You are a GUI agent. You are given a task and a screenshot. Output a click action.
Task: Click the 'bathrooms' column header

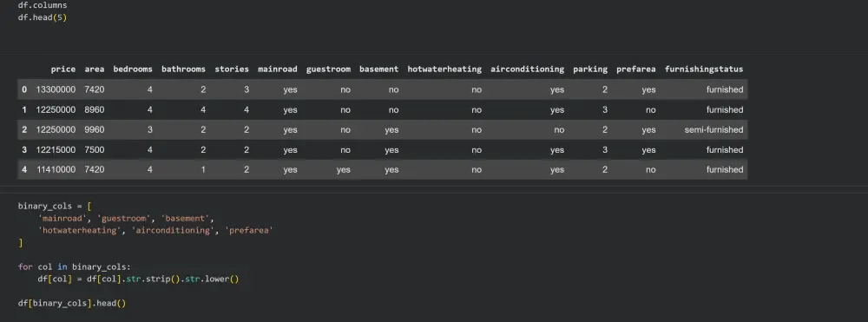(183, 69)
